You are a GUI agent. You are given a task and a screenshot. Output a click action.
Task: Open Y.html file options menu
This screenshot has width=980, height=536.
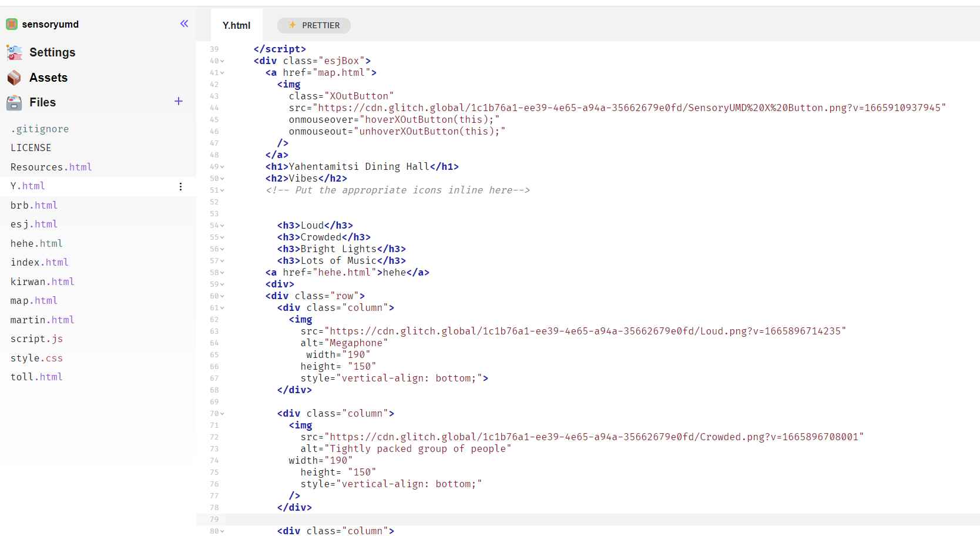coord(180,186)
